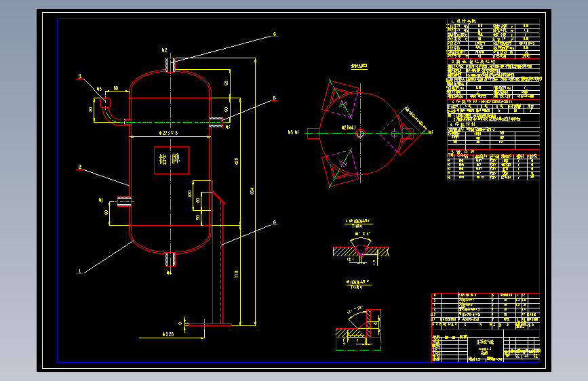Click the N1 label beside the lower-left nozzle
This screenshot has height=381, width=588.
point(101,200)
